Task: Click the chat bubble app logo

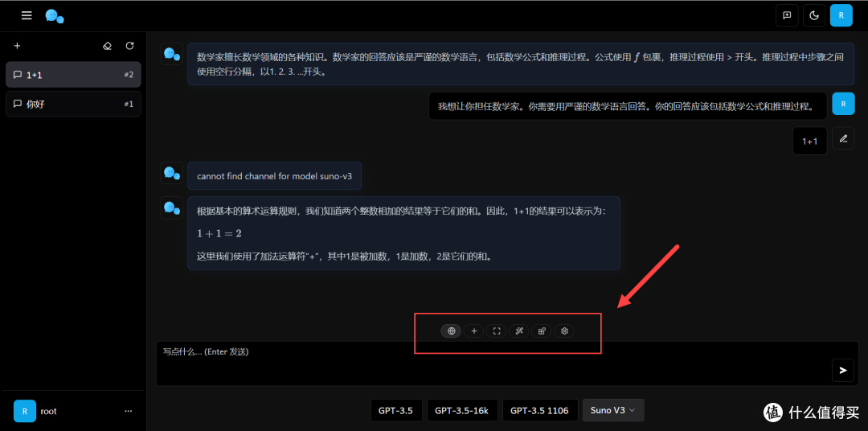Action: coord(55,16)
